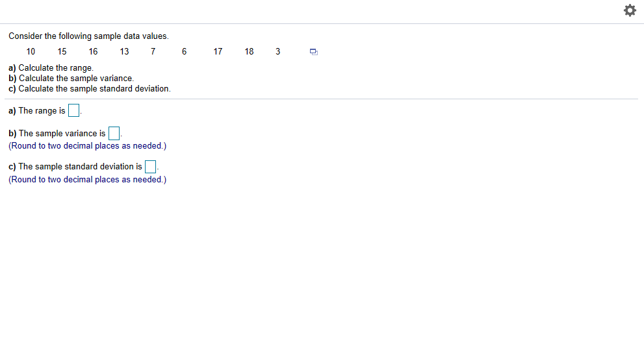644x342 pixels.
Task: Click 'b) Calculate the sample variance.' instruction
Action: (71, 78)
